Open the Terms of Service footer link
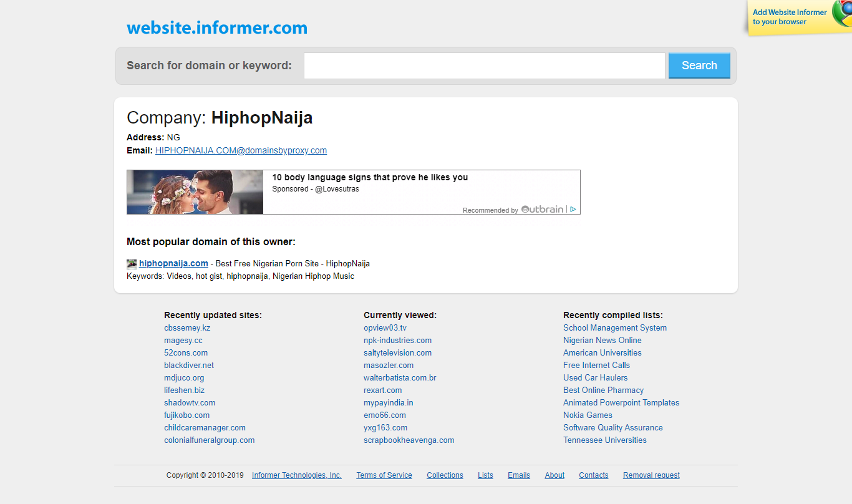852x504 pixels. pos(384,475)
